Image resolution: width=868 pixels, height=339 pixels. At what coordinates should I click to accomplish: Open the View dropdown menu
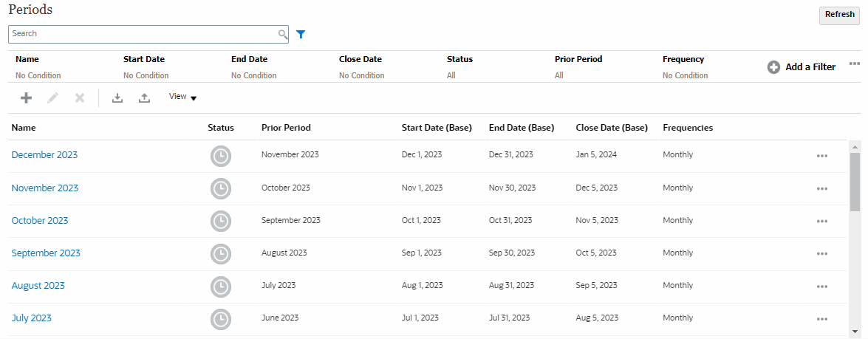[x=182, y=97]
